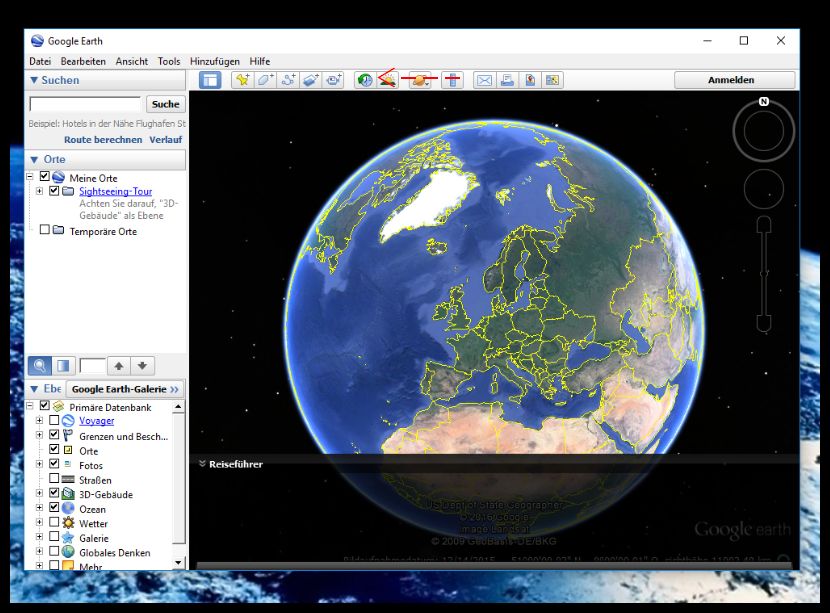Toggle the sidebar visibility toolbar button
The image size is (830, 613).
click(x=210, y=80)
